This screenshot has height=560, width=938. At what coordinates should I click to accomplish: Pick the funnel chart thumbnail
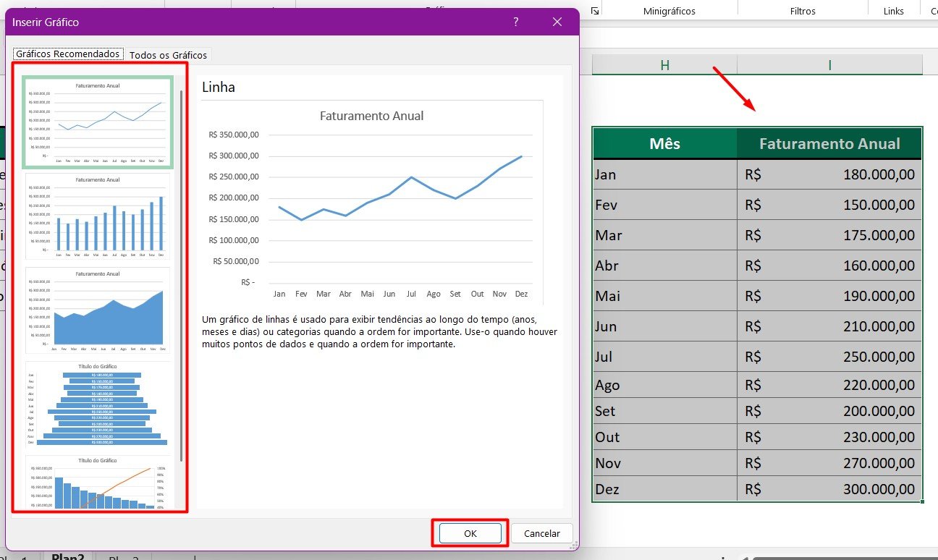tap(98, 404)
